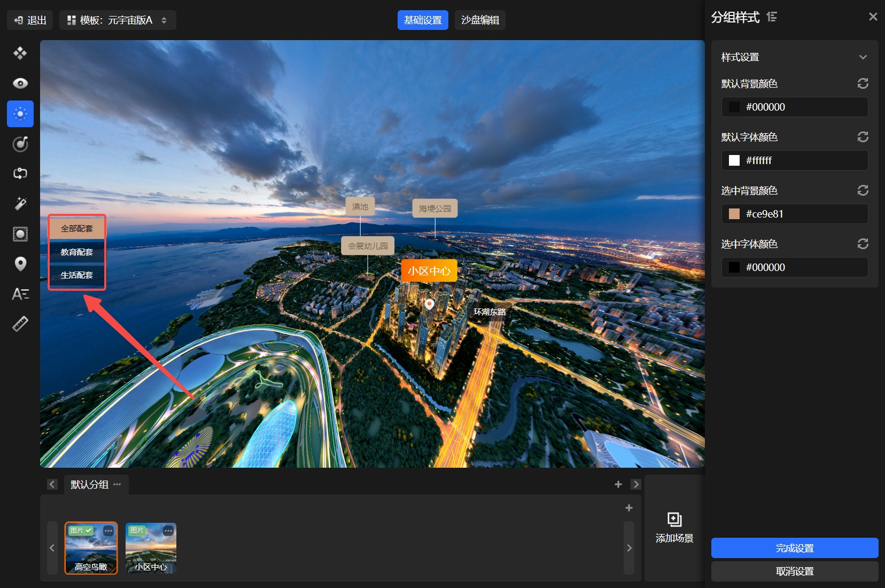Image resolution: width=885 pixels, height=588 pixels.
Task: Select the 教育配套 group filter
Action: (77, 252)
